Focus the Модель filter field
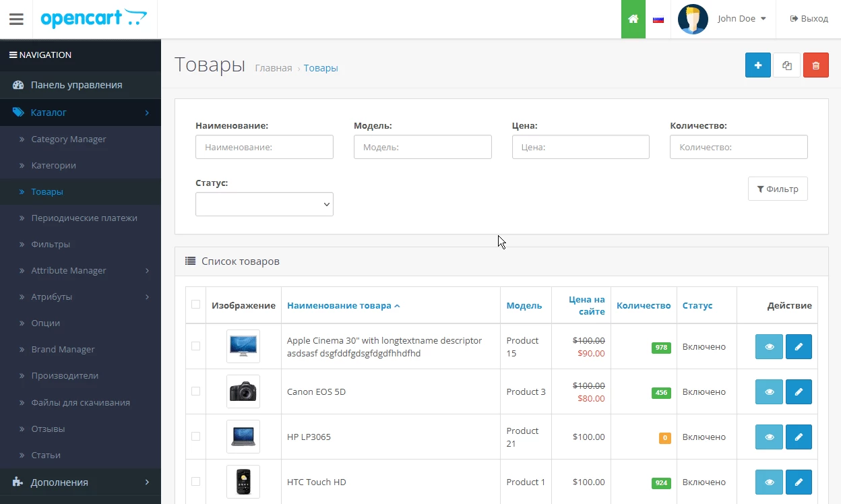The width and height of the screenshot is (841, 504). (423, 147)
